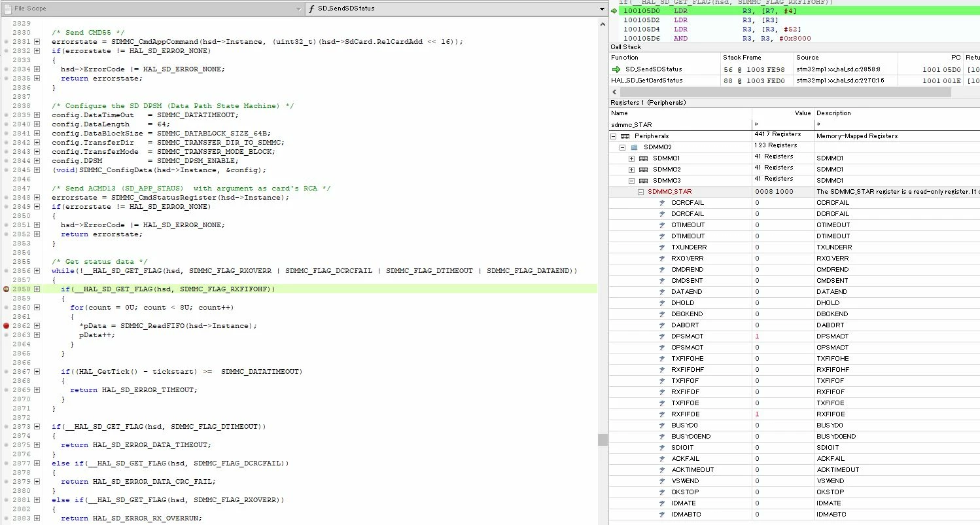Click the editor scrollbar up arrow

pyautogui.click(x=603, y=23)
